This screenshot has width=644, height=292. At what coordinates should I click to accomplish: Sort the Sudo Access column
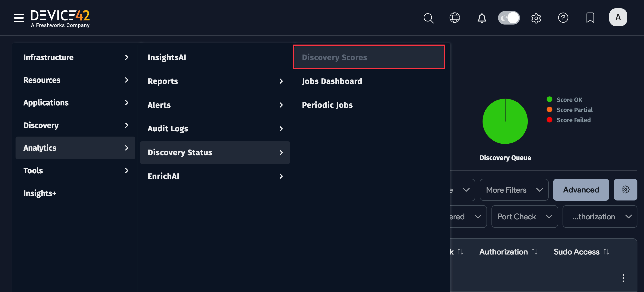click(x=607, y=251)
